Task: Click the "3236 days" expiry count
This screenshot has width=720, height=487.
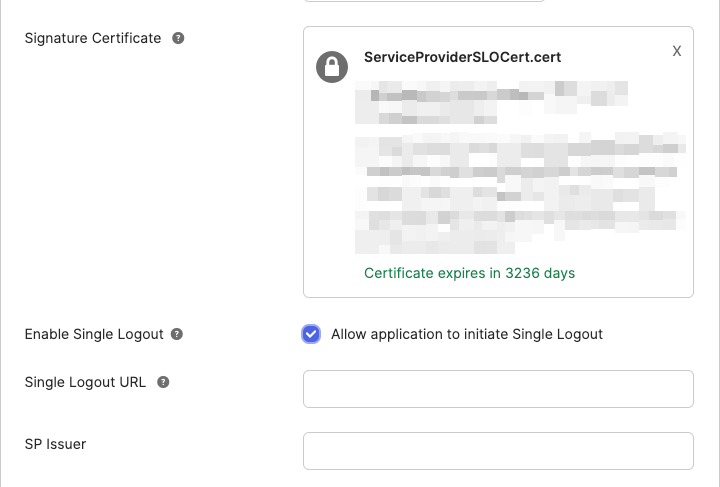Action: 539,273
